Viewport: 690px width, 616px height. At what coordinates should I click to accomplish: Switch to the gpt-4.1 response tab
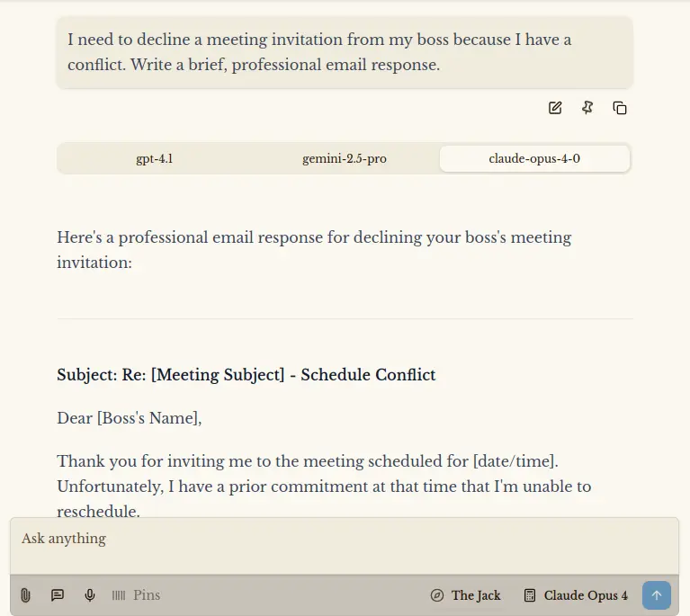tap(154, 158)
